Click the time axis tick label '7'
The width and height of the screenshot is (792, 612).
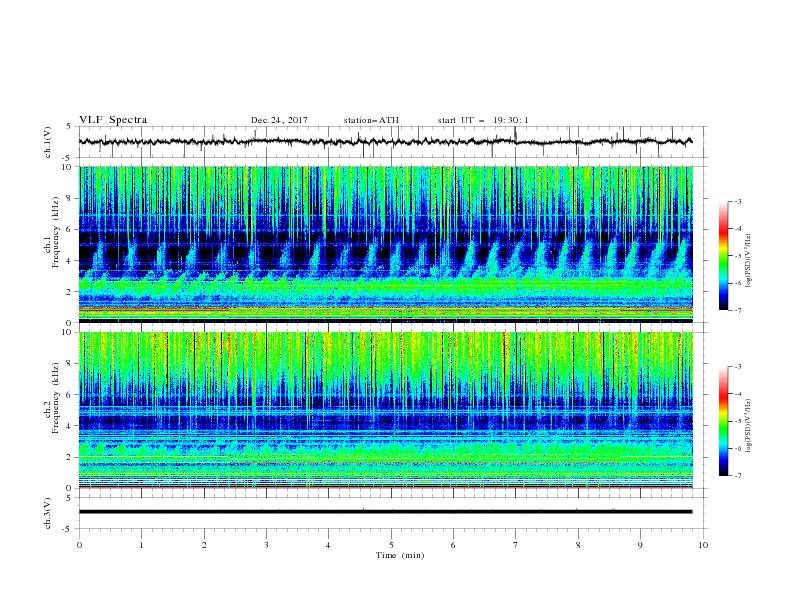[516, 545]
